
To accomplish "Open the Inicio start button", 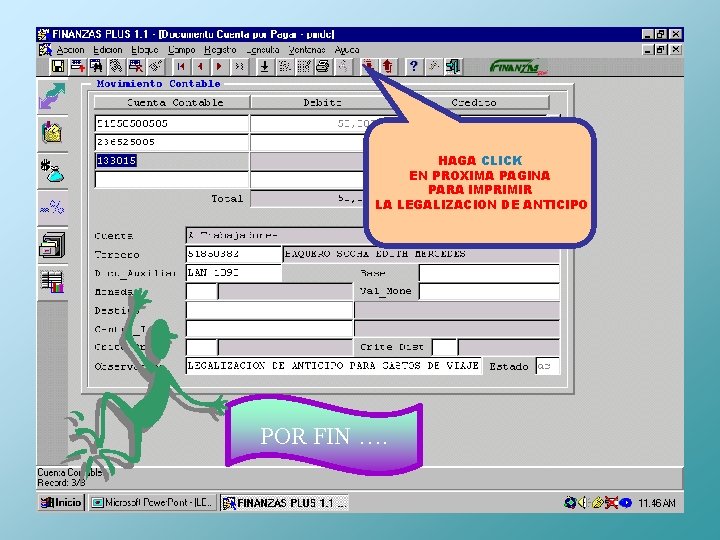I will pyautogui.click(x=61, y=502).
